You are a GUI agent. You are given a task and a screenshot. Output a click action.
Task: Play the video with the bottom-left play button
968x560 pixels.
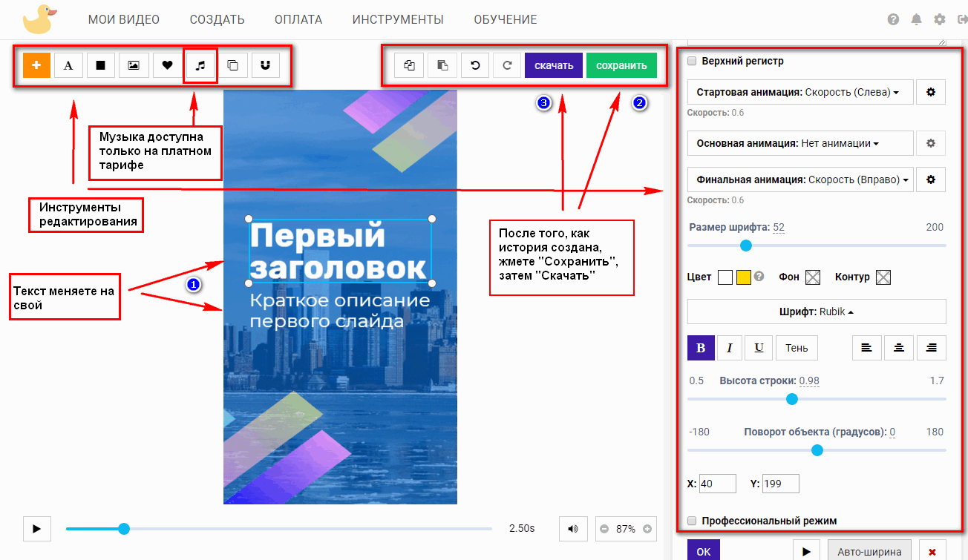36,529
